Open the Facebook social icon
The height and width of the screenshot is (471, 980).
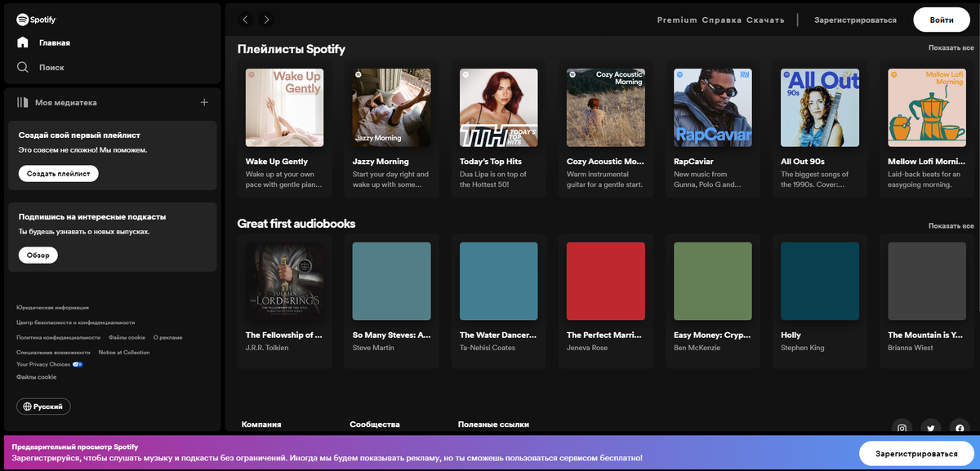(x=960, y=429)
